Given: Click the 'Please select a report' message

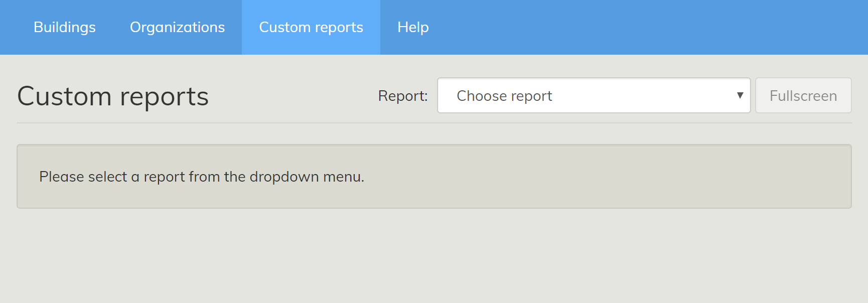Looking at the screenshot, I should (x=202, y=177).
